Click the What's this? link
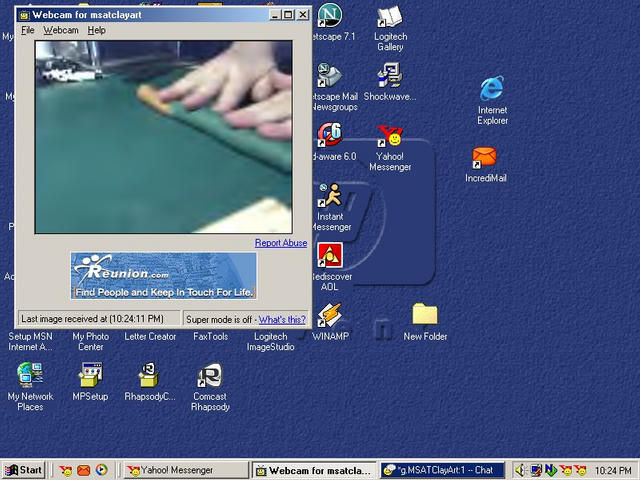This screenshot has height=480, width=640. (x=282, y=320)
